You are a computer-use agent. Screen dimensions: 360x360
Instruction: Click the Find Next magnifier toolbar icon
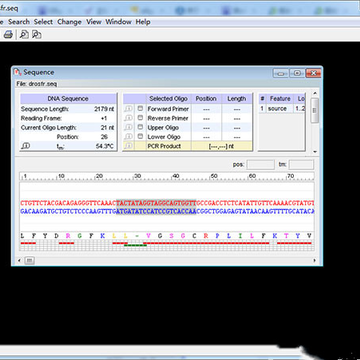click(x=36, y=34)
